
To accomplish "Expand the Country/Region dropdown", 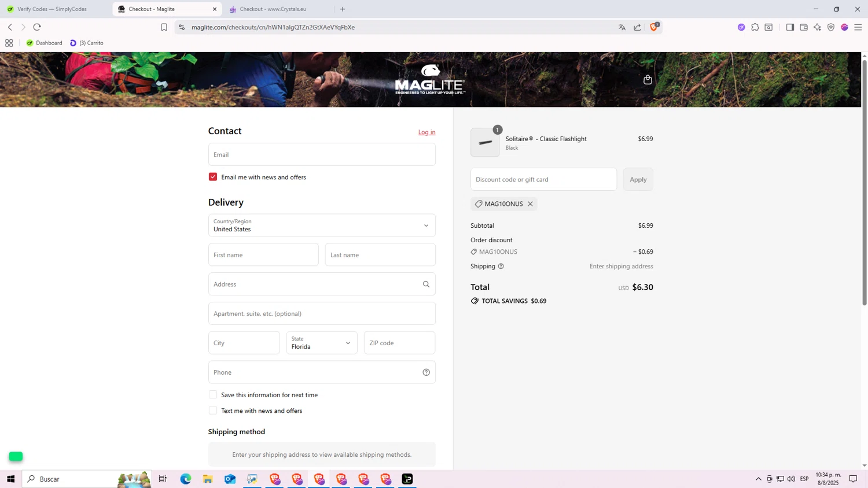I will (x=322, y=225).
